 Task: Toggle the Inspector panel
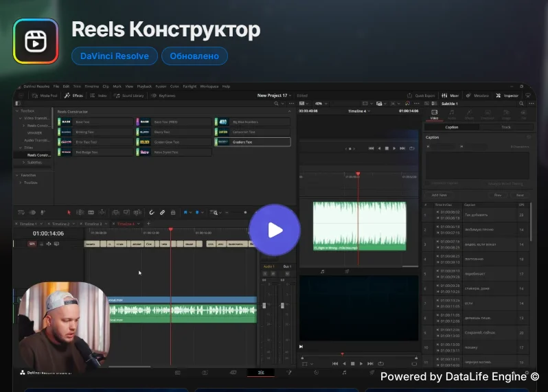pyautogui.click(x=507, y=95)
